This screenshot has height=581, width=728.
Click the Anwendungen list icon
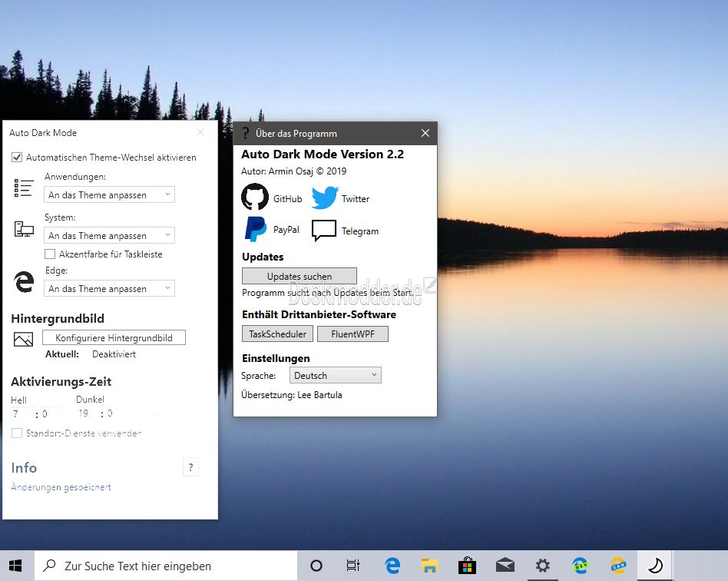tap(24, 188)
